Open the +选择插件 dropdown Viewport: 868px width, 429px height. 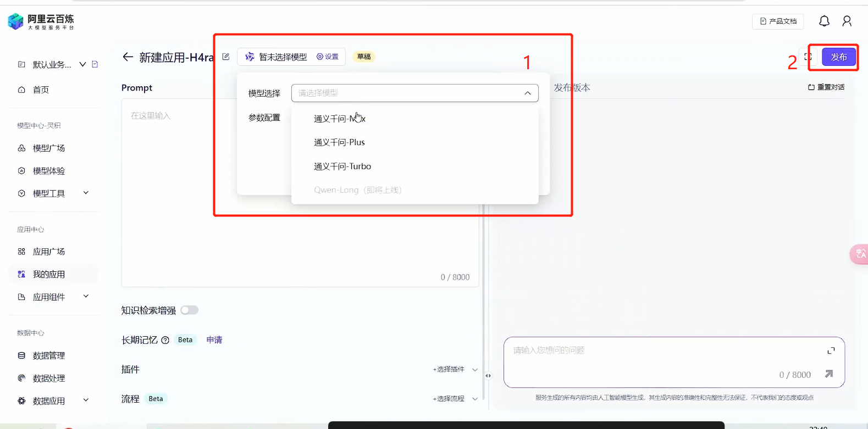click(x=455, y=370)
